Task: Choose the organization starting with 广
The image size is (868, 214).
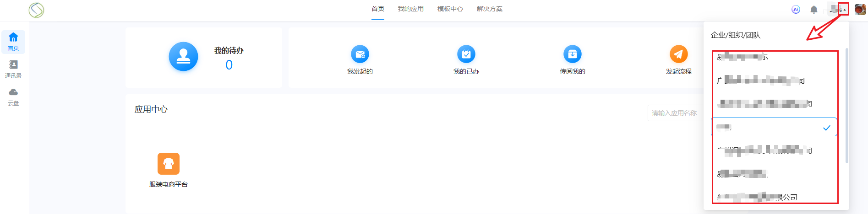Action: tap(760, 81)
